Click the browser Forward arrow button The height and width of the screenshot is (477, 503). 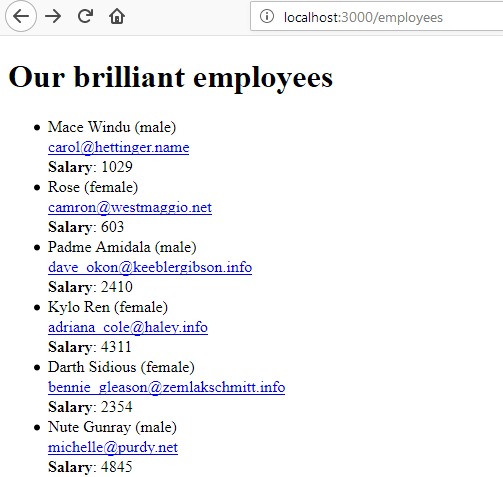(53, 16)
